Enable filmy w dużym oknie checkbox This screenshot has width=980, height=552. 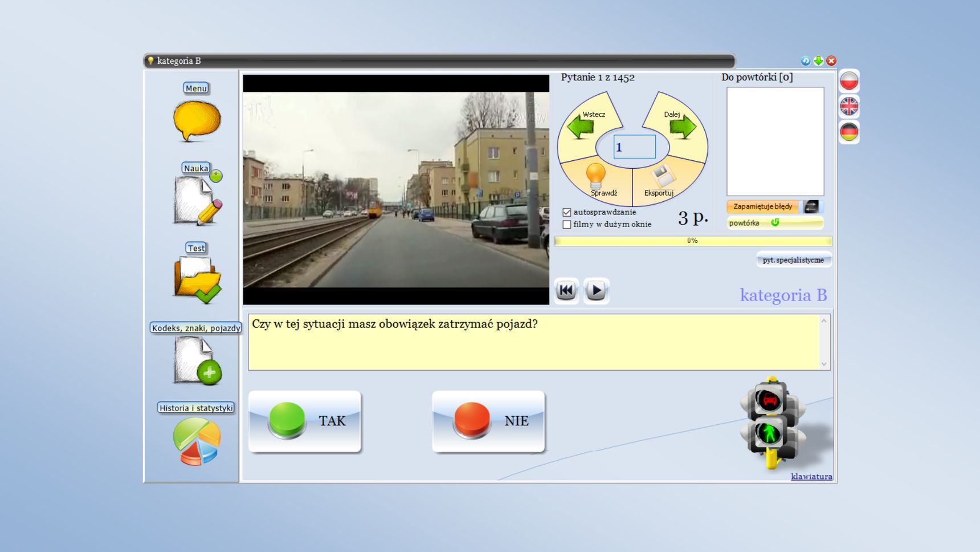tap(567, 225)
